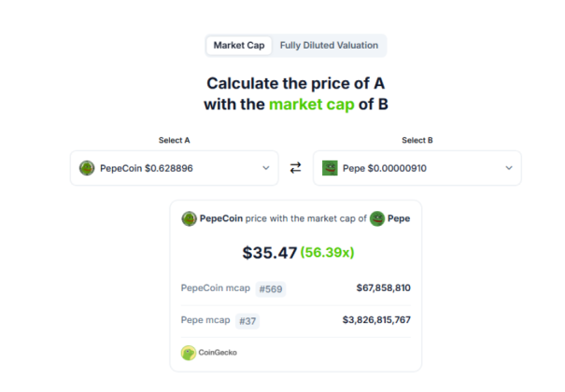Click the $35.47 calculated price

pyautogui.click(x=269, y=253)
